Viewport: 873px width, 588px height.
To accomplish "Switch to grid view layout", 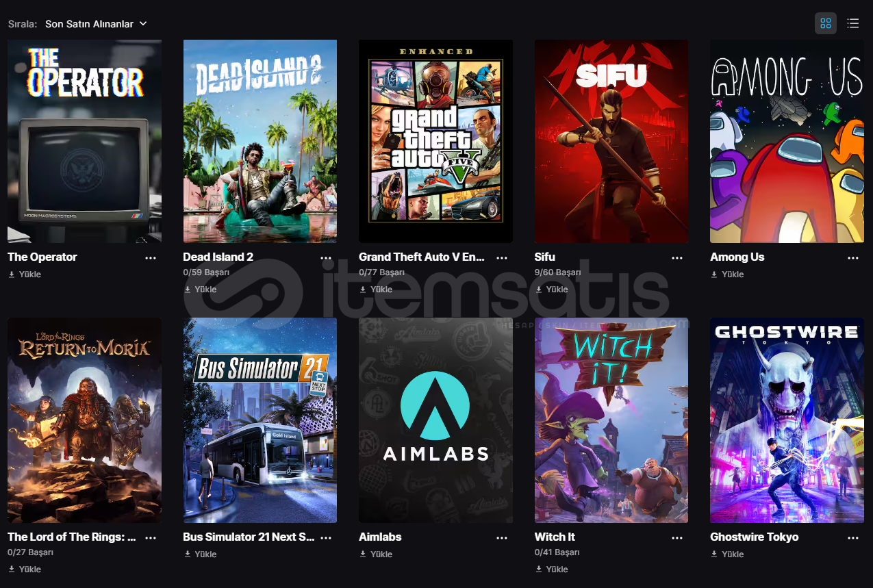I will tap(825, 23).
